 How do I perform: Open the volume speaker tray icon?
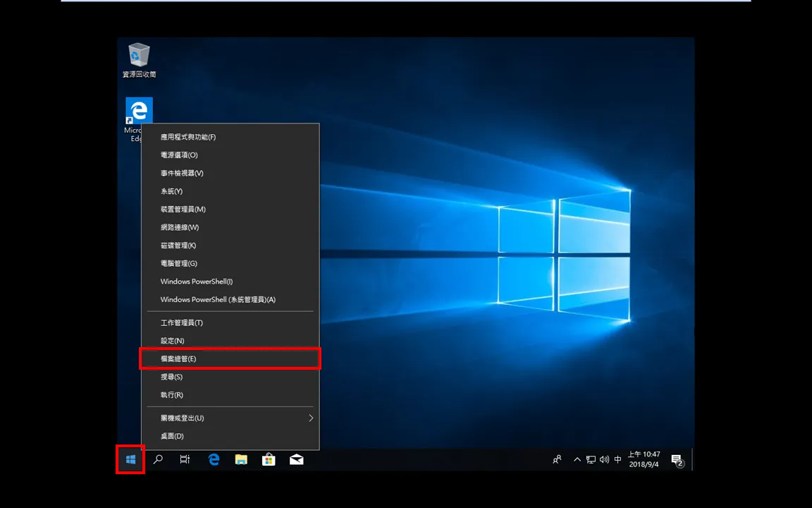604,459
